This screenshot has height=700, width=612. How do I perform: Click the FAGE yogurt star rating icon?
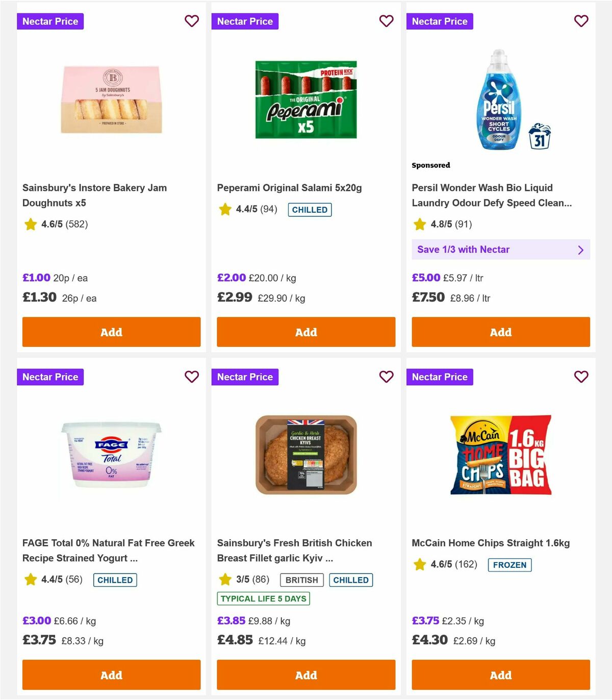pos(30,580)
